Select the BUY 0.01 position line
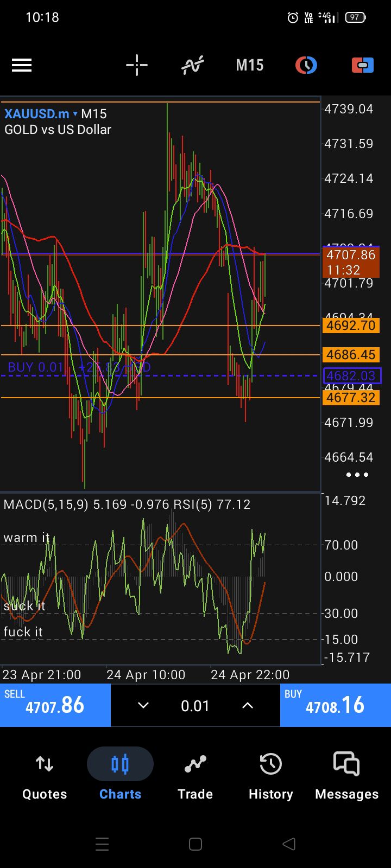 (x=36, y=368)
